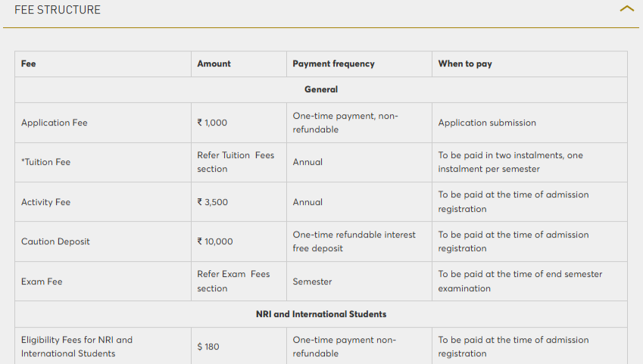The height and width of the screenshot is (364, 643).
Task: Click the Tuition Fee row label
Action: 46,162
